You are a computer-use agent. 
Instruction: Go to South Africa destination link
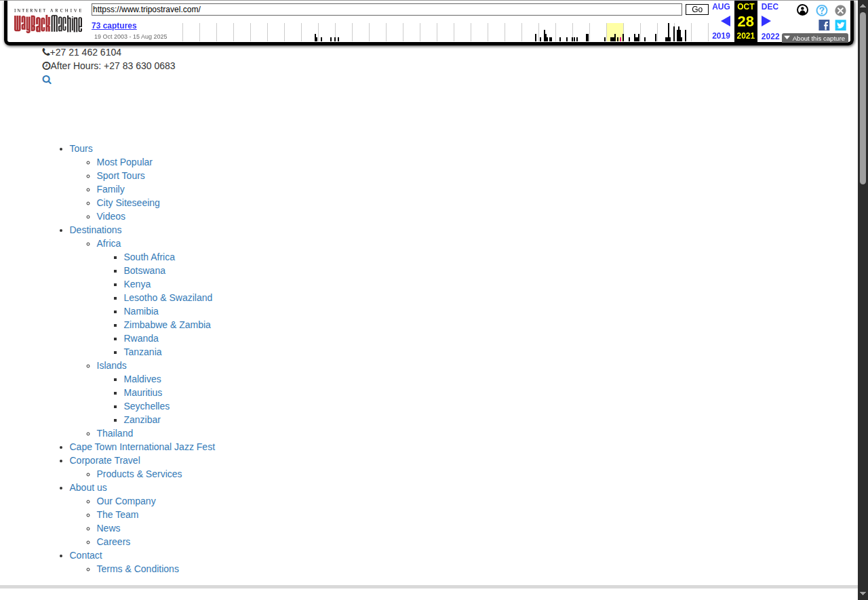149,257
